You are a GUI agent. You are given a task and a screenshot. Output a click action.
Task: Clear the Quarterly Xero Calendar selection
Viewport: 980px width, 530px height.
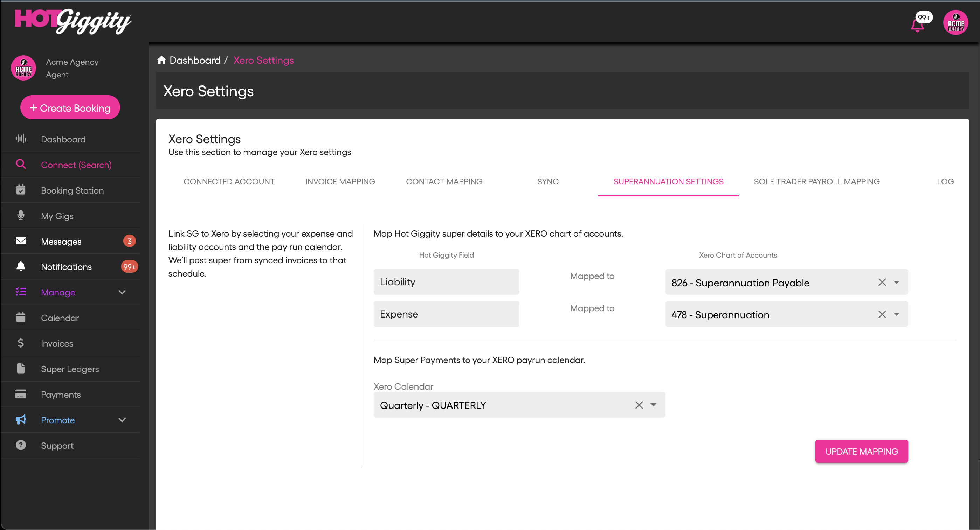pos(639,405)
